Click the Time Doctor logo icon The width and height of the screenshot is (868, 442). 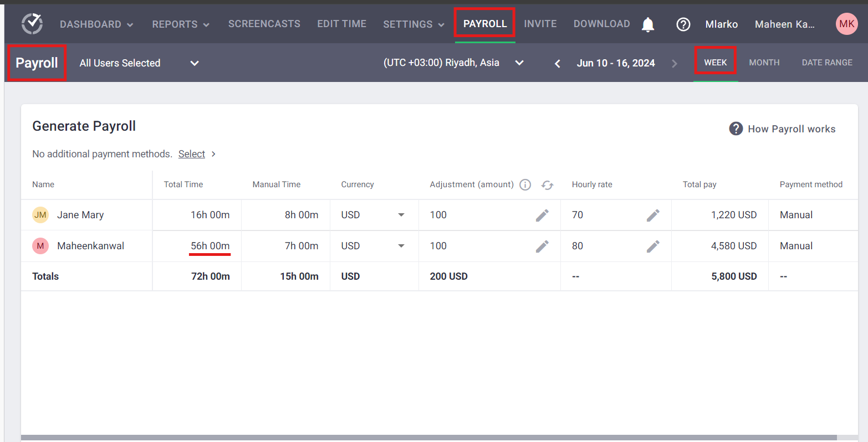click(32, 24)
